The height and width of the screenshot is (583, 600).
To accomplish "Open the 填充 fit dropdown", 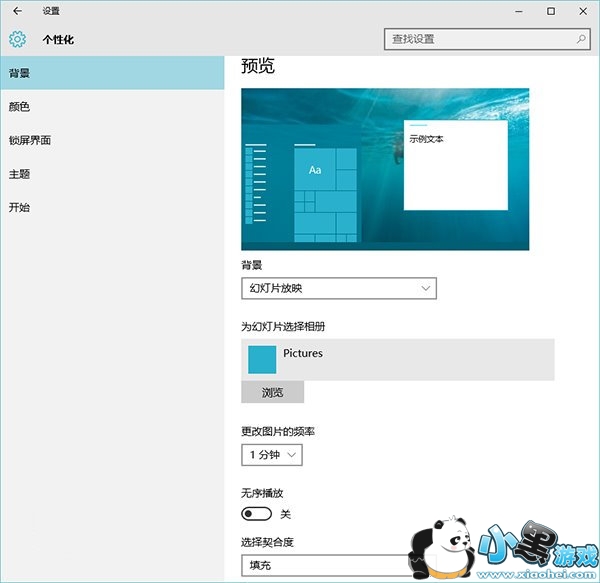I will coord(337,565).
